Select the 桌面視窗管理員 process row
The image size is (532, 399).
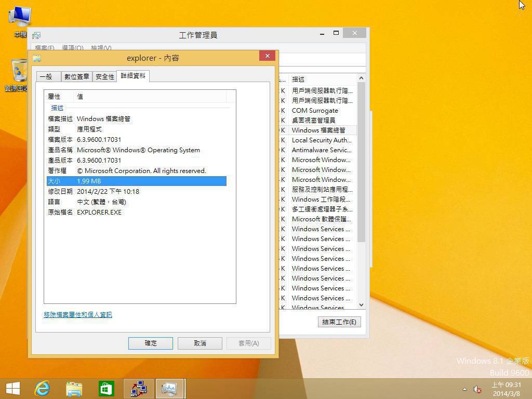click(x=318, y=121)
